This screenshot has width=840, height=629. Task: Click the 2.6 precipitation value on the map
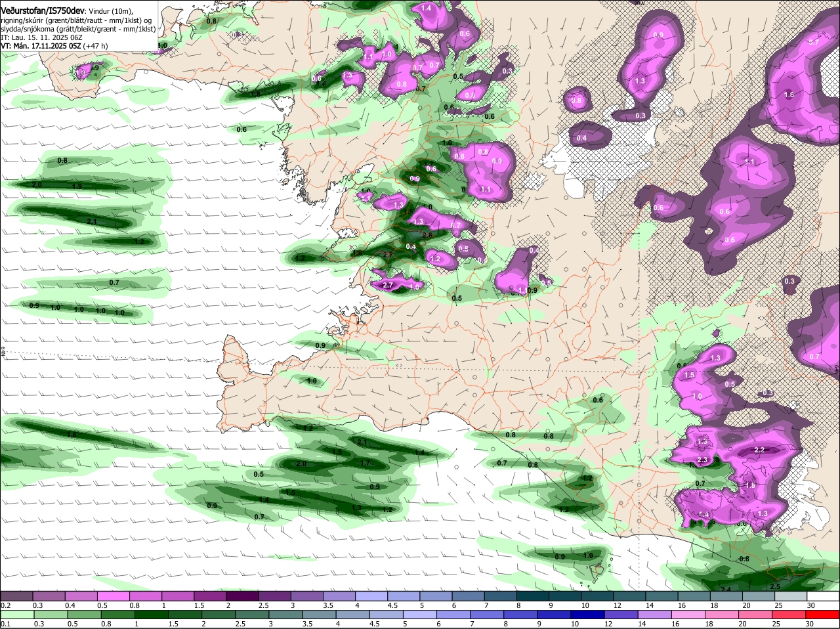point(428,235)
